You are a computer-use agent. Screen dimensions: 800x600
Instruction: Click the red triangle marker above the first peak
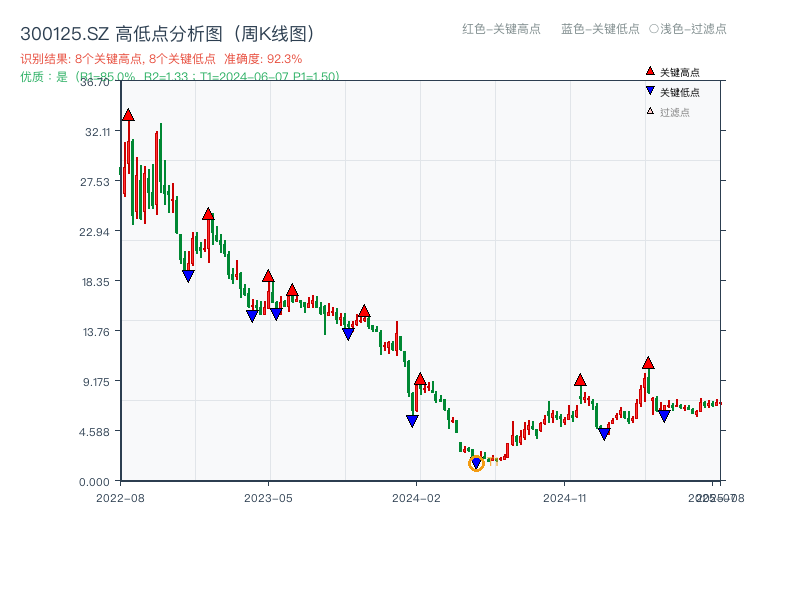(127, 115)
